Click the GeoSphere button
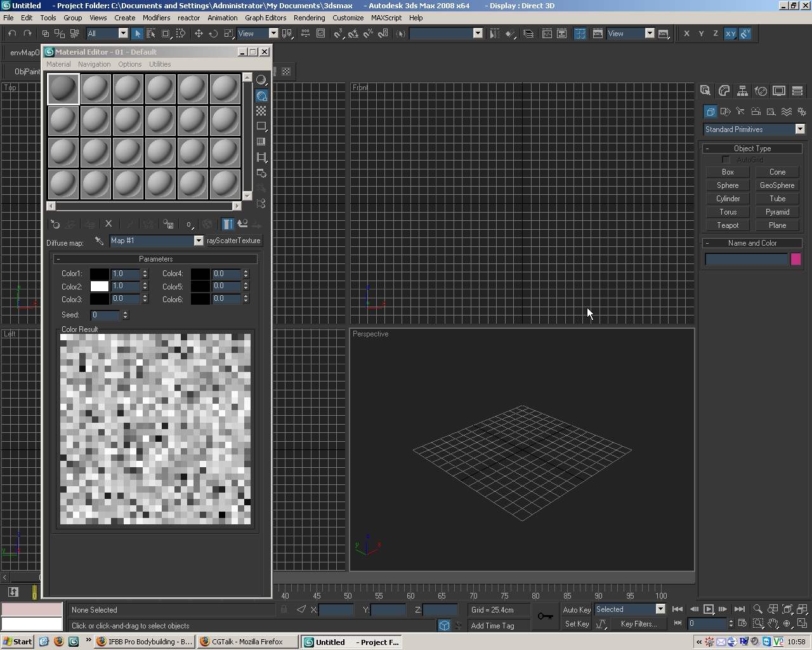 [x=777, y=185]
